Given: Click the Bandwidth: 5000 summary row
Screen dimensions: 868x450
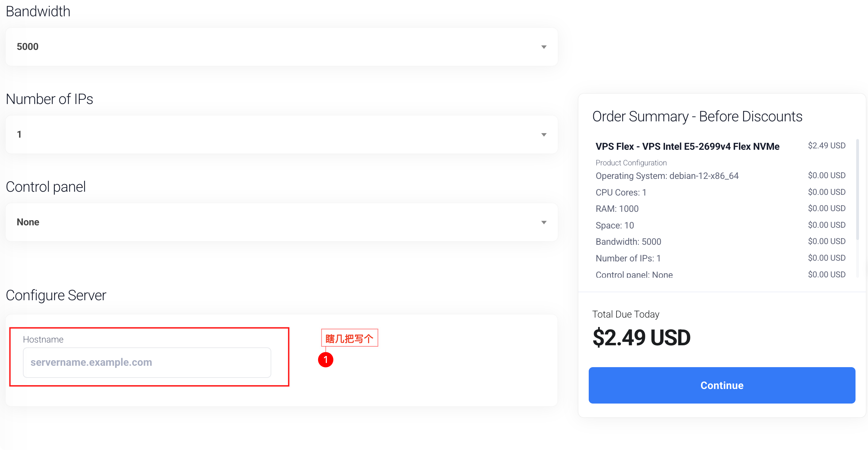Looking at the screenshot, I should (x=628, y=242).
